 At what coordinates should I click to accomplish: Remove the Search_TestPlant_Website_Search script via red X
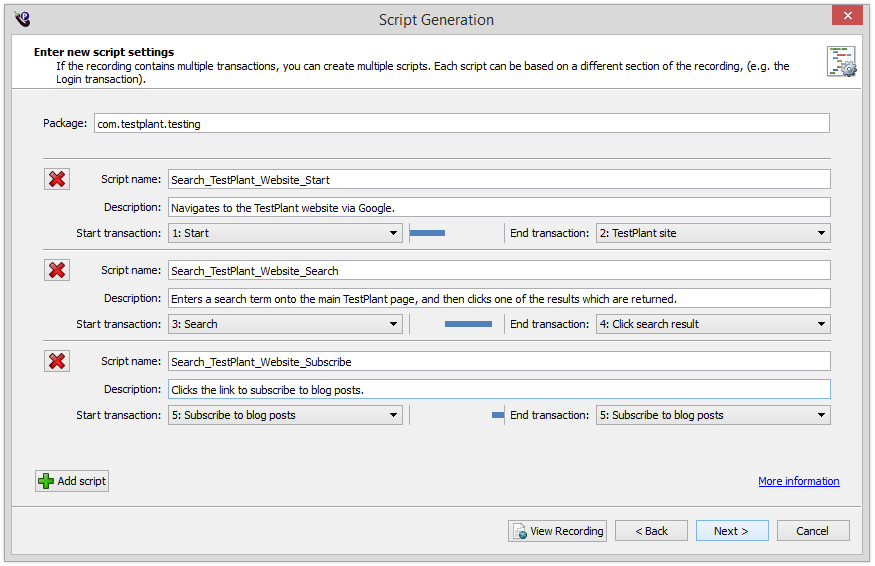pyautogui.click(x=57, y=270)
